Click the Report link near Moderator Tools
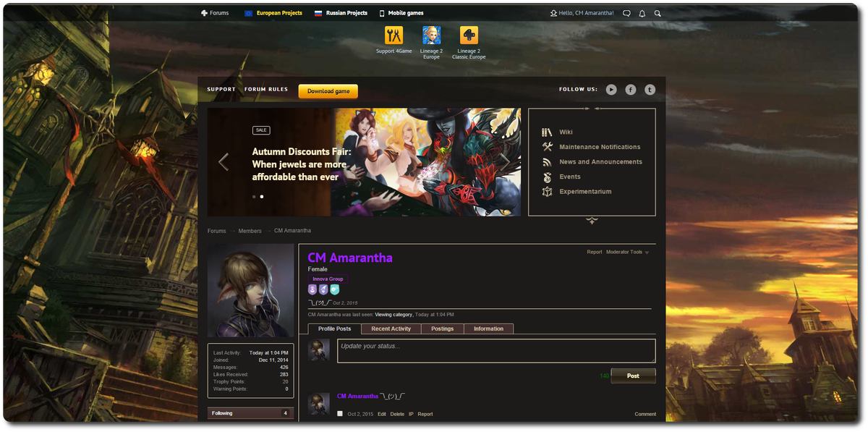 pos(595,253)
